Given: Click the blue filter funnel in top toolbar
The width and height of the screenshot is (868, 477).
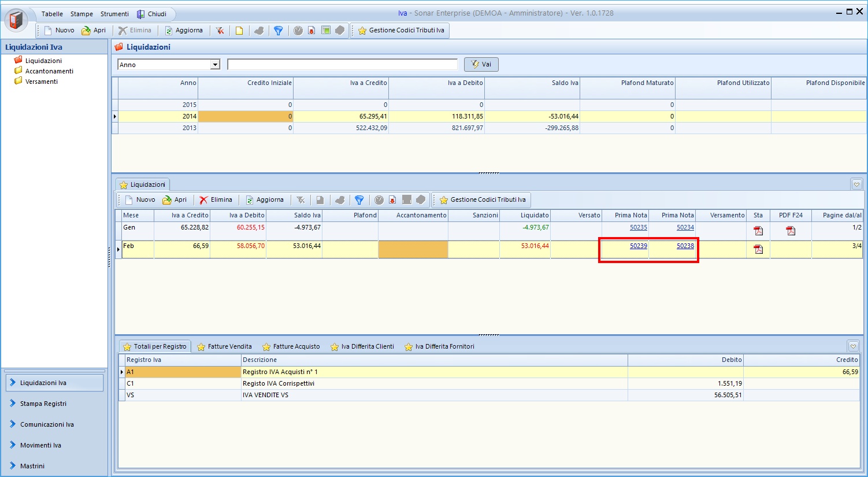Looking at the screenshot, I should (x=278, y=31).
